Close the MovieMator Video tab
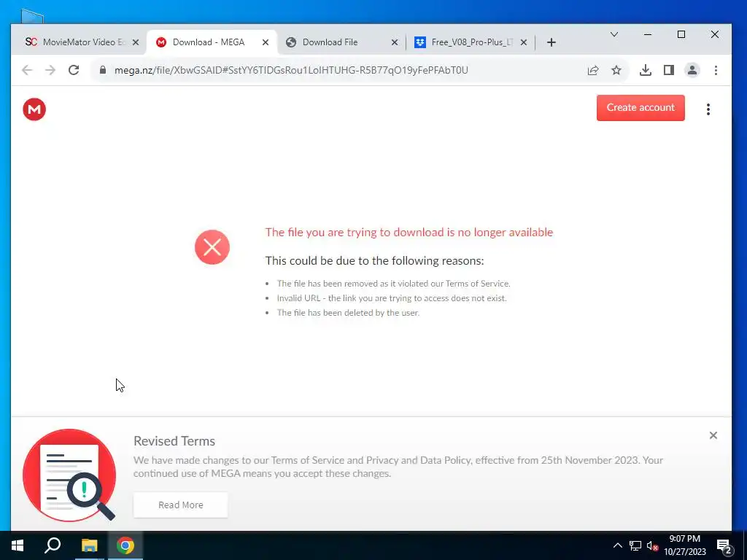Screen dimensions: 747x560 [x=136, y=42]
